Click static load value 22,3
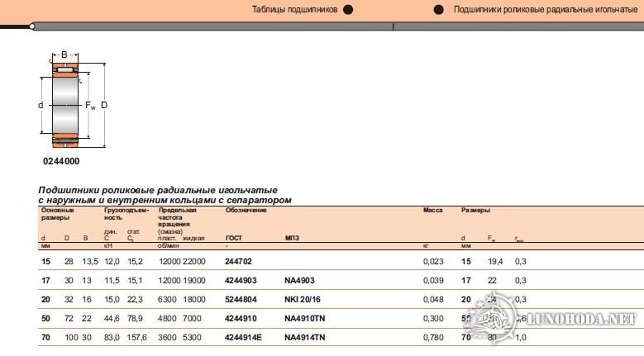The width and height of the screenshot is (644, 356). coord(135,299)
